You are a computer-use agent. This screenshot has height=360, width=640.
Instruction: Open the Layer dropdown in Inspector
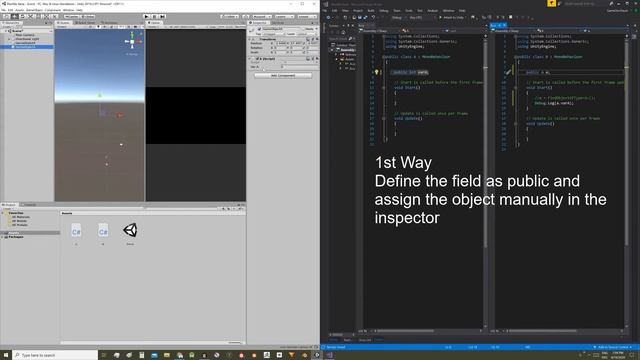coord(307,34)
